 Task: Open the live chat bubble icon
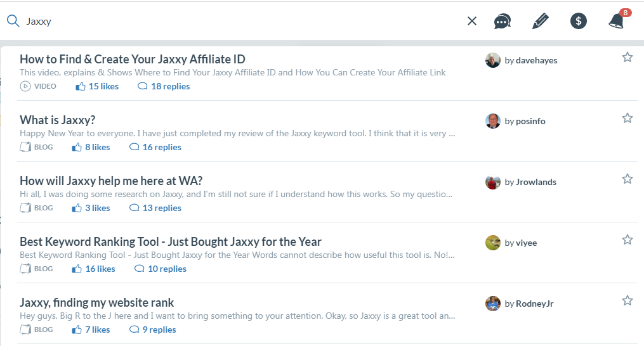click(503, 22)
